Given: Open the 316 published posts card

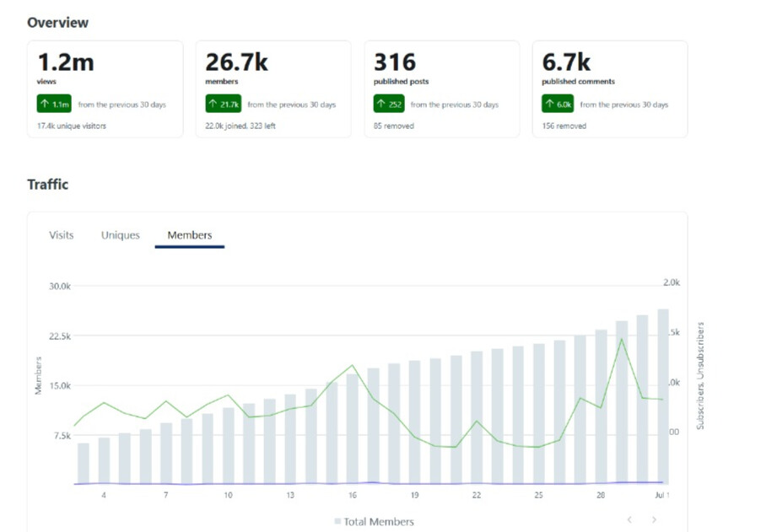Looking at the screenshot, I should (442, 89).
